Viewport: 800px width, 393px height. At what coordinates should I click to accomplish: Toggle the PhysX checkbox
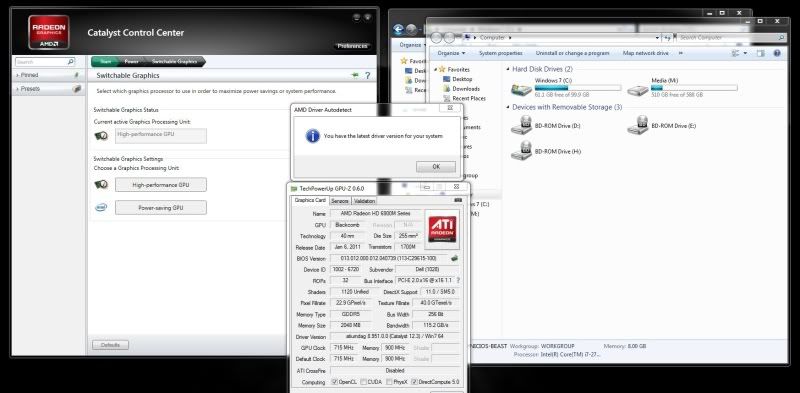point(389,382)
